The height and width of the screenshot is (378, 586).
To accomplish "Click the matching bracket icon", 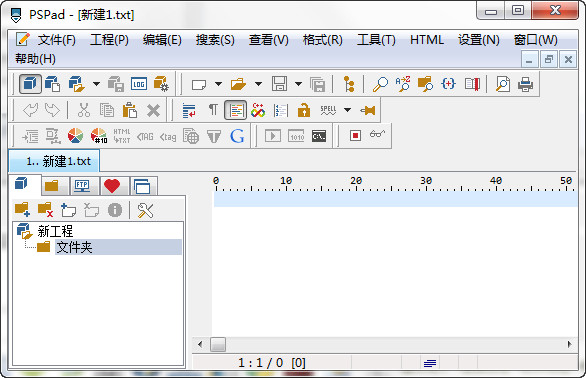I will click(448, 84).
